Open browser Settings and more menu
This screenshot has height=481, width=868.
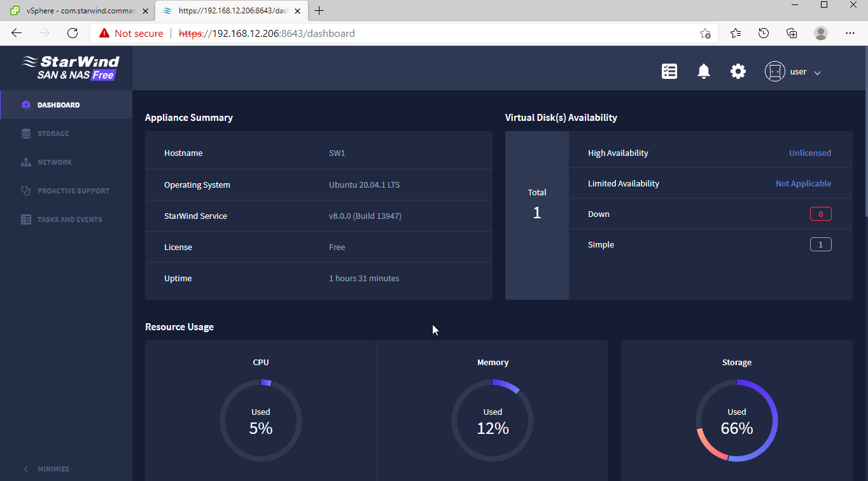[850, 33]
